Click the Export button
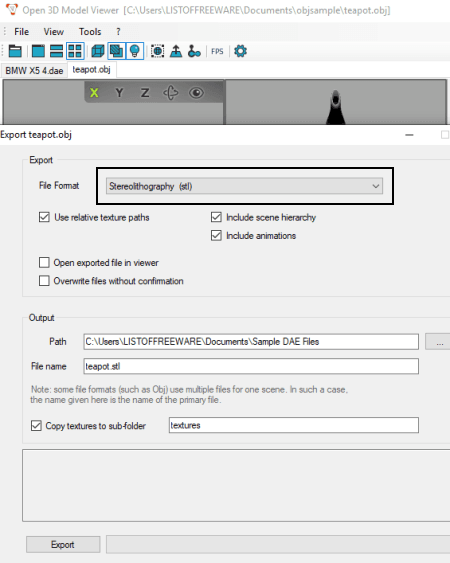This screenshot has width=450, height=563. pos(63,544)
